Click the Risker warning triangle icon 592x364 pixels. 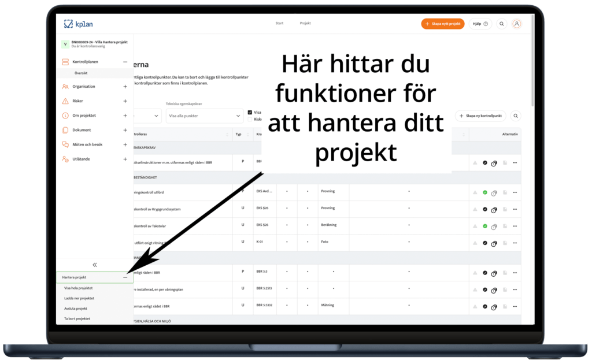coord(65,101)
